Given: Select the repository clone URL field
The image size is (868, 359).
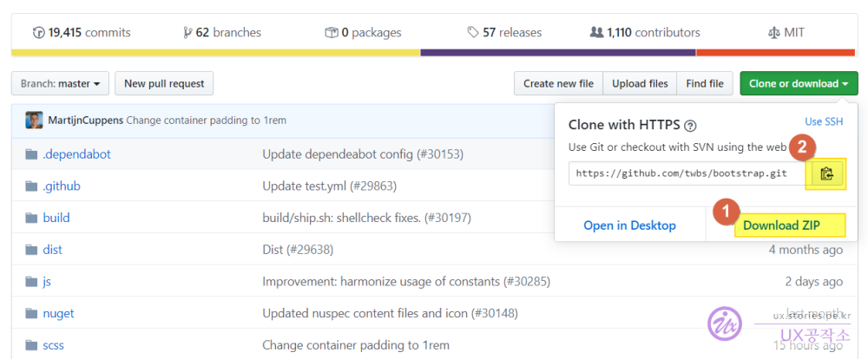Looking at the screenshot, I should (x=688, y=173).
